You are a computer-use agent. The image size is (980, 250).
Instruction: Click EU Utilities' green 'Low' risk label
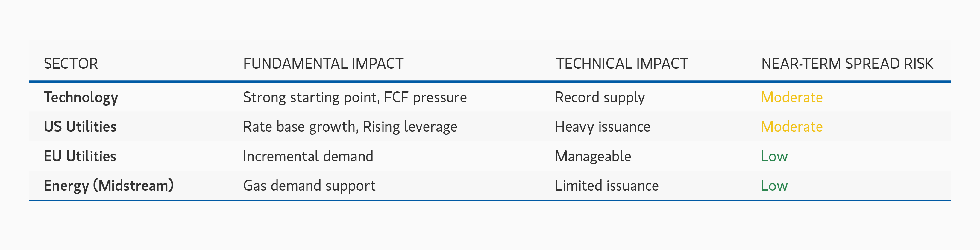(x=774, y=156)
